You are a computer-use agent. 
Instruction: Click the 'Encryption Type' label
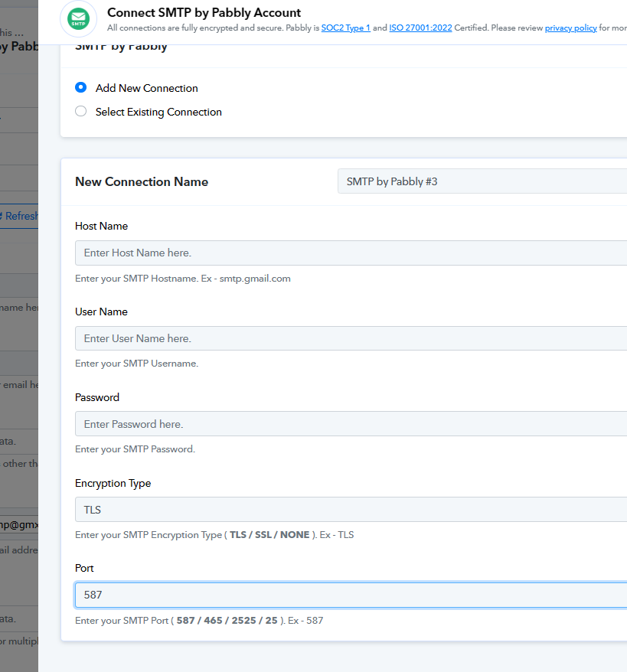[x=113, y=483]
